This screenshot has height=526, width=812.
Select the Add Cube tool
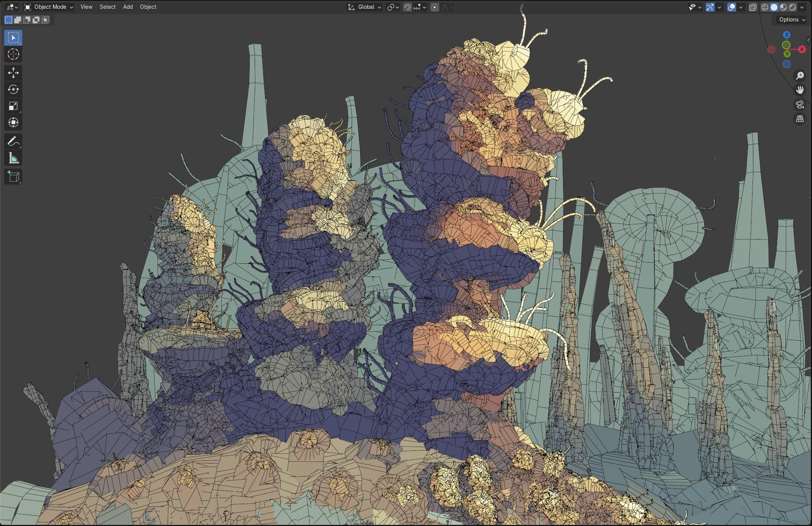[x=13, y=177]
